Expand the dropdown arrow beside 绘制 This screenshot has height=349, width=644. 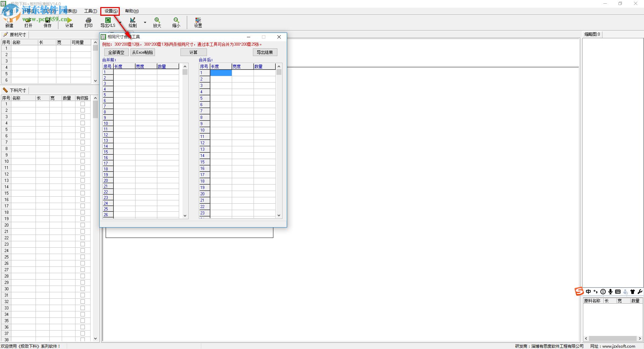145,22
